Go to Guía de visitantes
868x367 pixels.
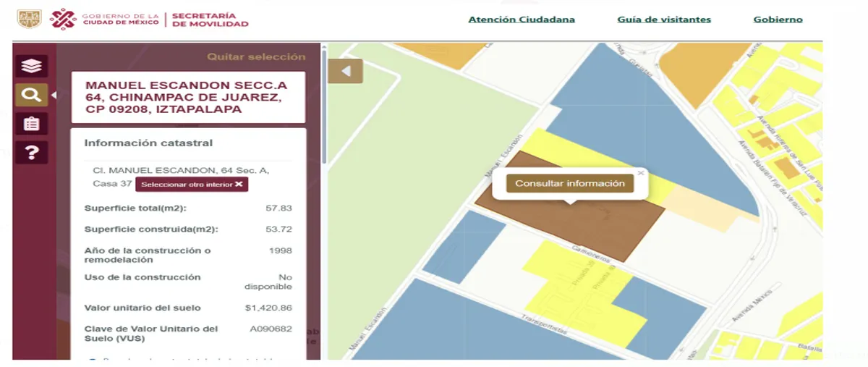click(x=663, y=20)
